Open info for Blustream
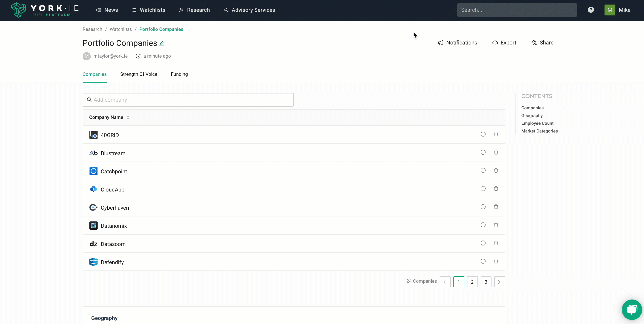 483,152
